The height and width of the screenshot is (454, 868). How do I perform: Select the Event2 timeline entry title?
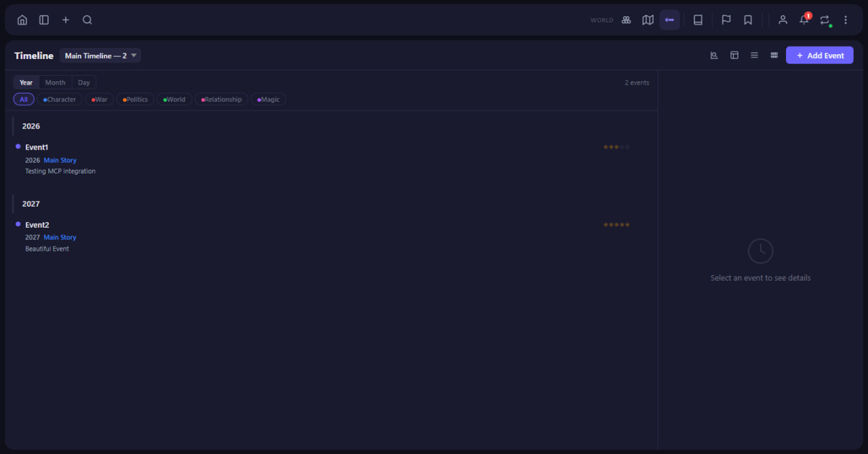37,225
